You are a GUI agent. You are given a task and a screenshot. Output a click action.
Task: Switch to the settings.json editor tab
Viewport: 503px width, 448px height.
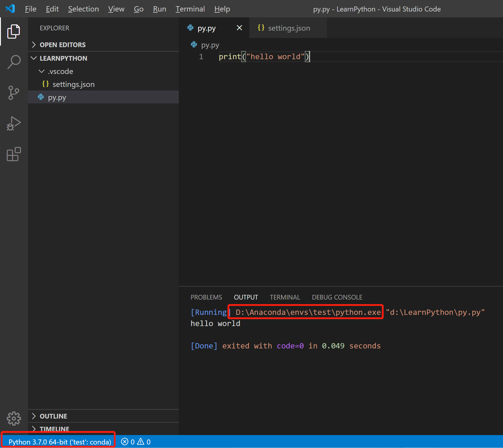point(288,28)
